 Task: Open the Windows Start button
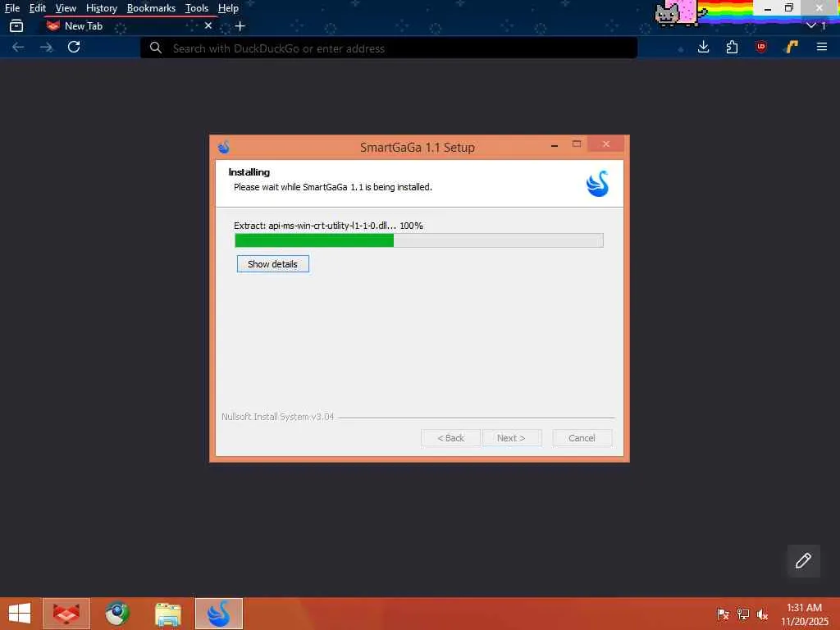[x=20, y=614]
